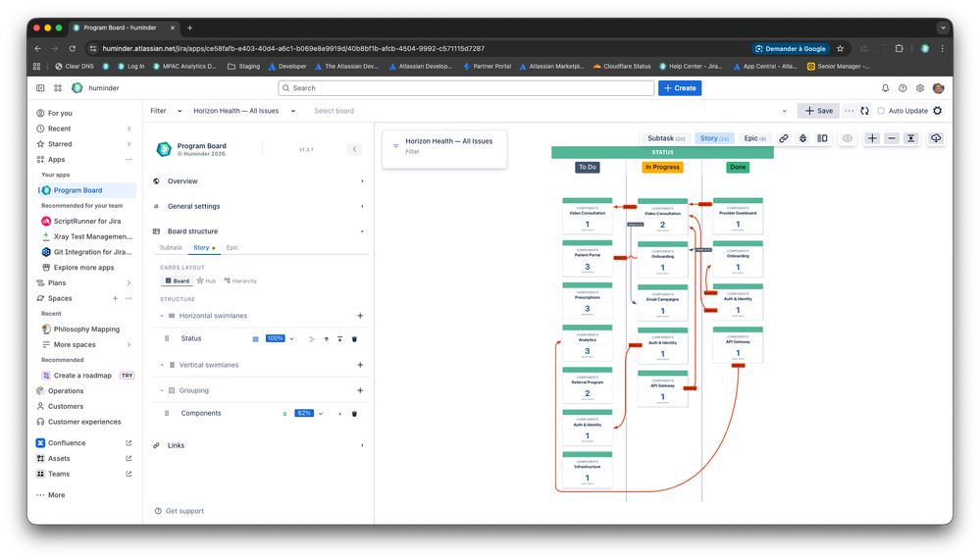Open ScriptRunner for Jira in sidebar

(x=87, y=222)
